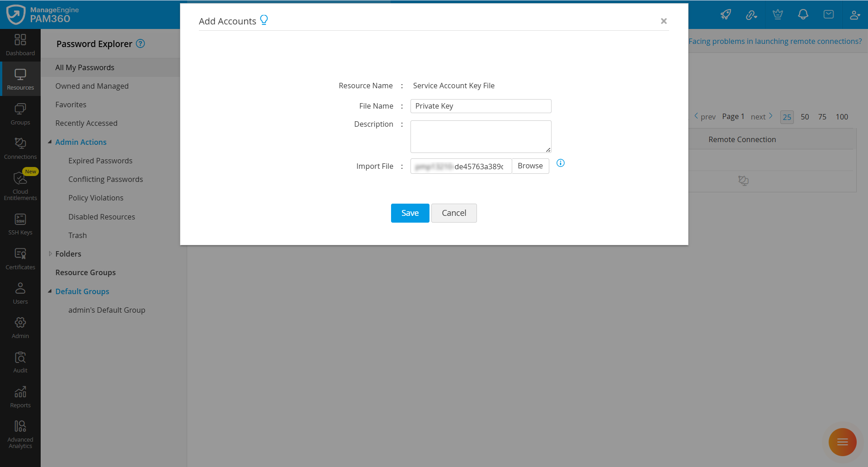Open the Certificates section
This screenshot has height=467, width=868.
click(x=20, y=257)
